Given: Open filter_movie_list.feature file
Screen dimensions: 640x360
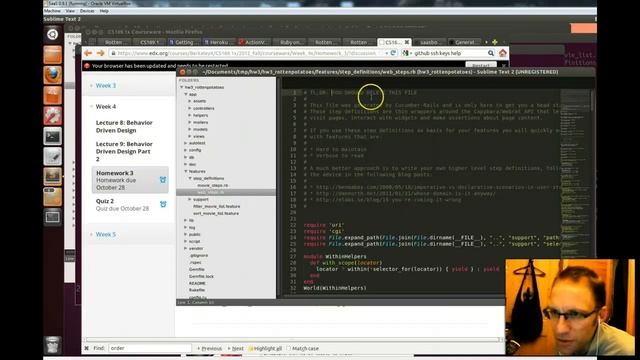Looking at the screenshot, I should coord(216,207).
